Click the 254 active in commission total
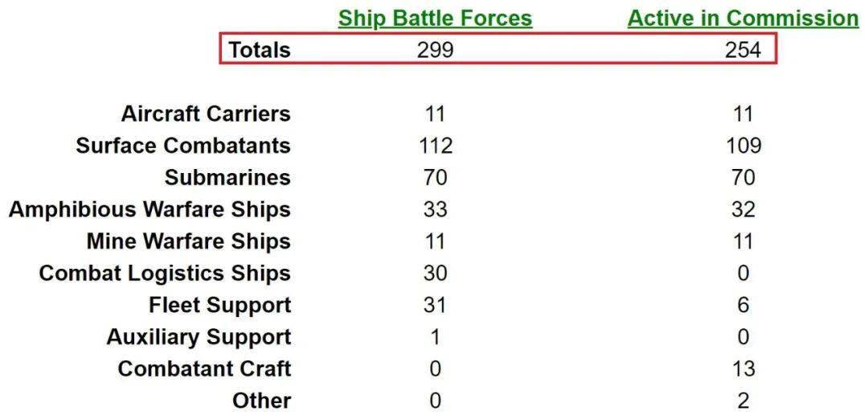868x416 pixels. pyautogui.click(x=743, y=50)
